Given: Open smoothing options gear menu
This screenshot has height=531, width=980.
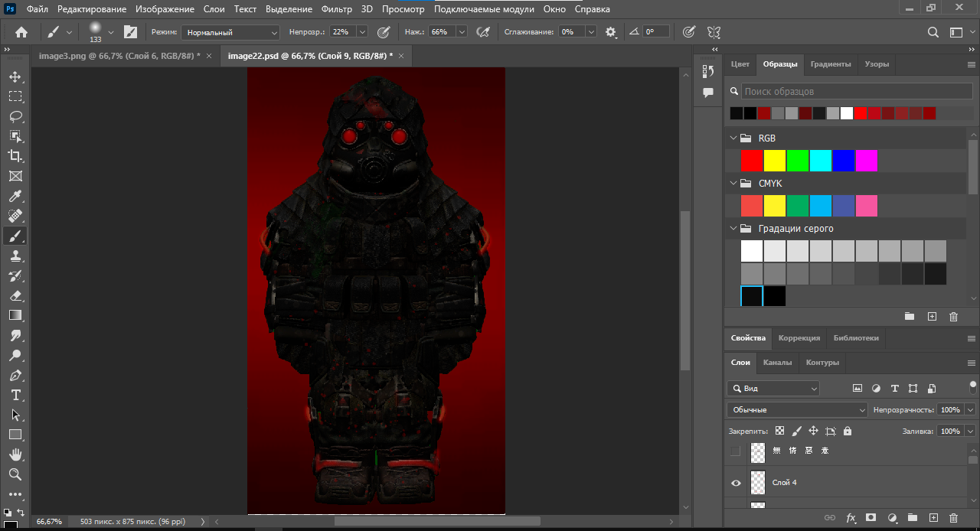Looking at the screenshot, I should point(611,32).
